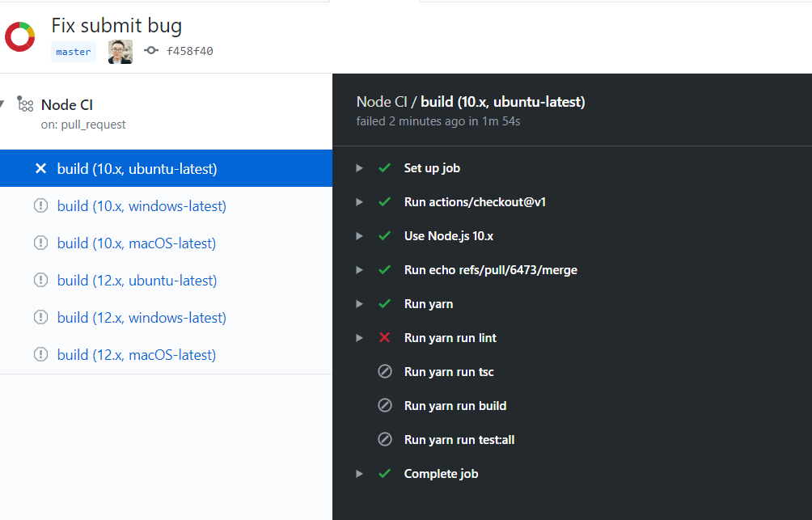This screenshot has height=520, width=812.
Task: Expand the Complete job step
Action: [x=359, y=473]
